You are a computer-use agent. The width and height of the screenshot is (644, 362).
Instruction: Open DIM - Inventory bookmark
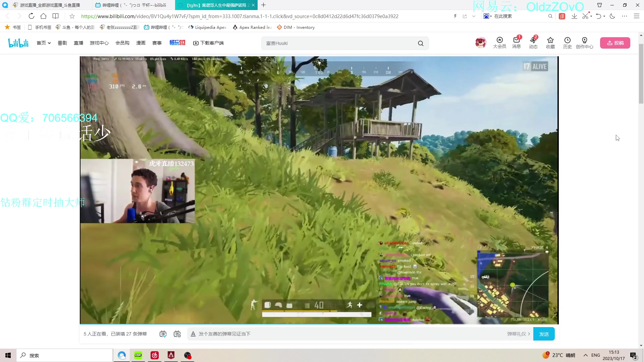click(x=296, y=27)
